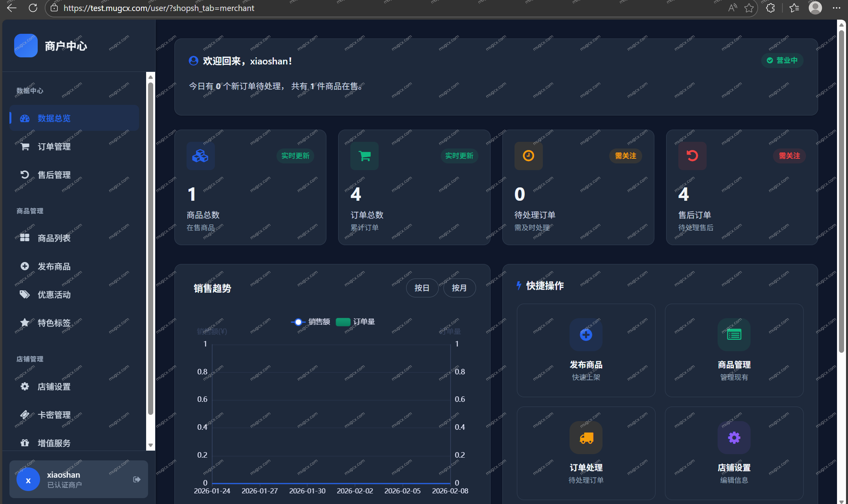Image resolution: width=848 pixels, height=504 pixels.
Task: Click the browser address bar URL
Action: [x=159, y=8]
